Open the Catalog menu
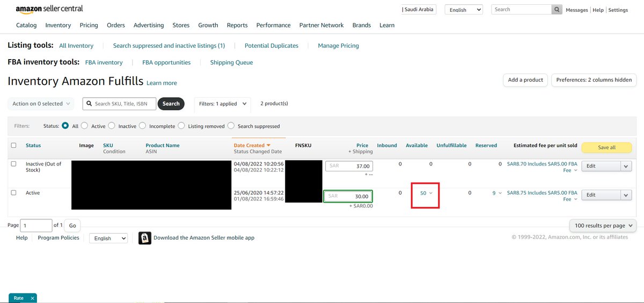Viewport: 644px width, 303px height. [26, 25]
